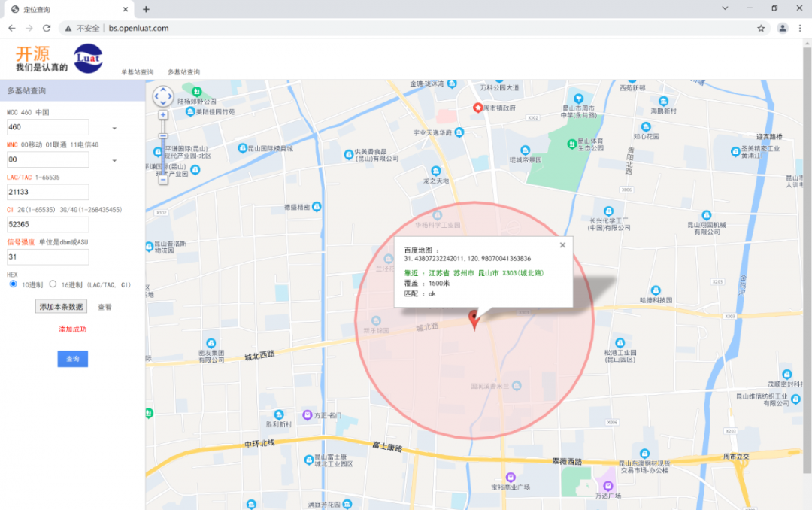The height and width of the screenshot is (510, 812).
Task: Click the 龙之天地 map marker icon
Action: click(436, 171)
